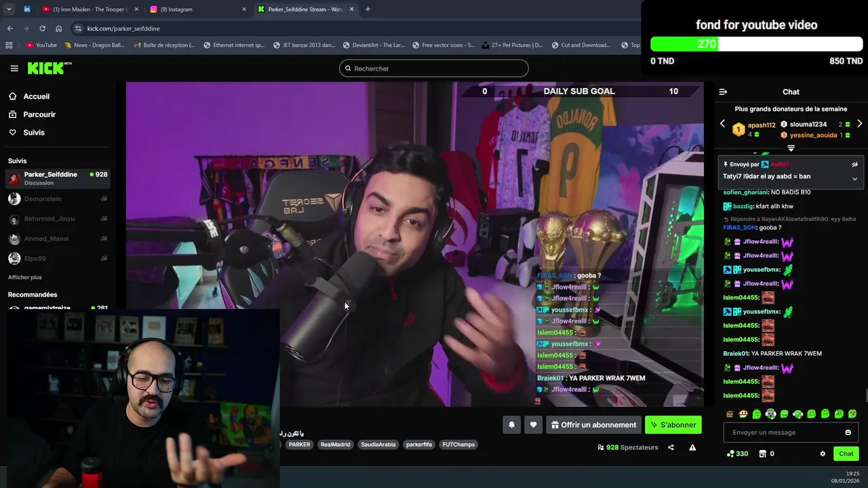The width and height of the screenshot is (868, 488).
Task: Collapse the chat panel arrow icon
Action: tap(723, 91)
